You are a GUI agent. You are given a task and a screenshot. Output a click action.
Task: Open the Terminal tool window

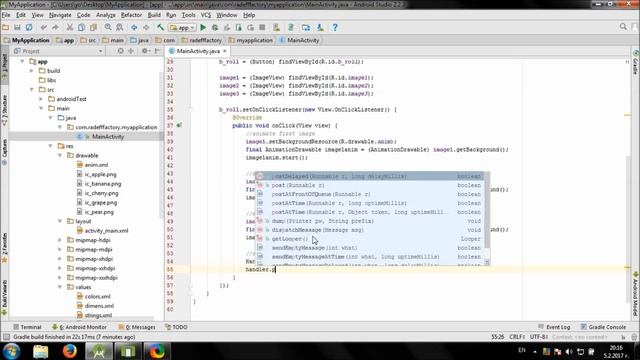(x=27, y=327)
